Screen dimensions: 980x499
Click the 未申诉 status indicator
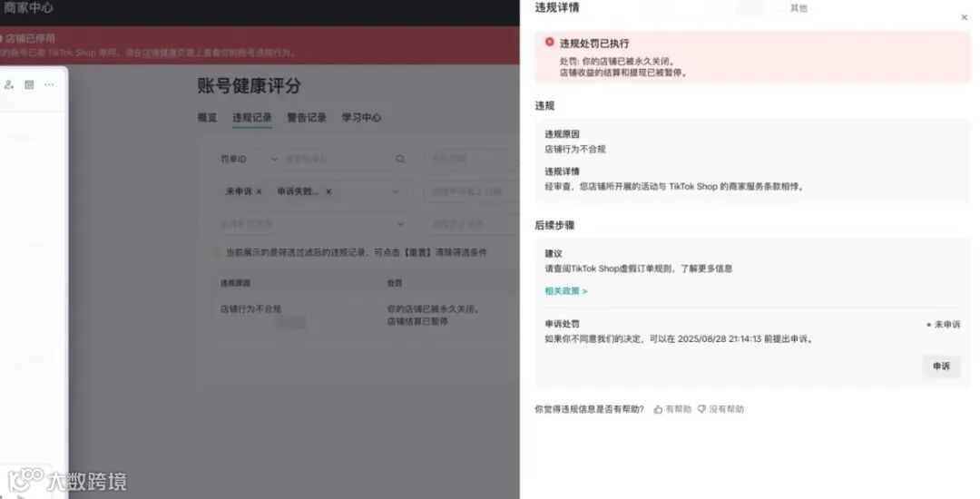pyautogui.click(x=944, y=325)
